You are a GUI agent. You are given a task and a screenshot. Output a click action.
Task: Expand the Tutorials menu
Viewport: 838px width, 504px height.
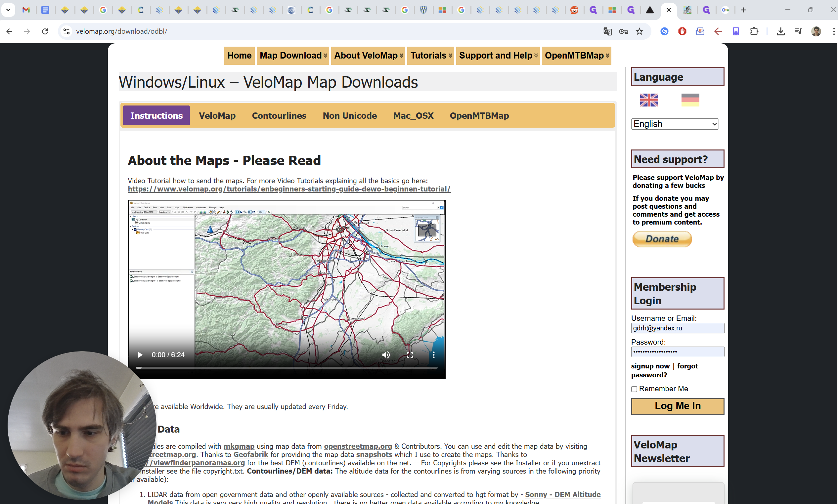point(431,55)
